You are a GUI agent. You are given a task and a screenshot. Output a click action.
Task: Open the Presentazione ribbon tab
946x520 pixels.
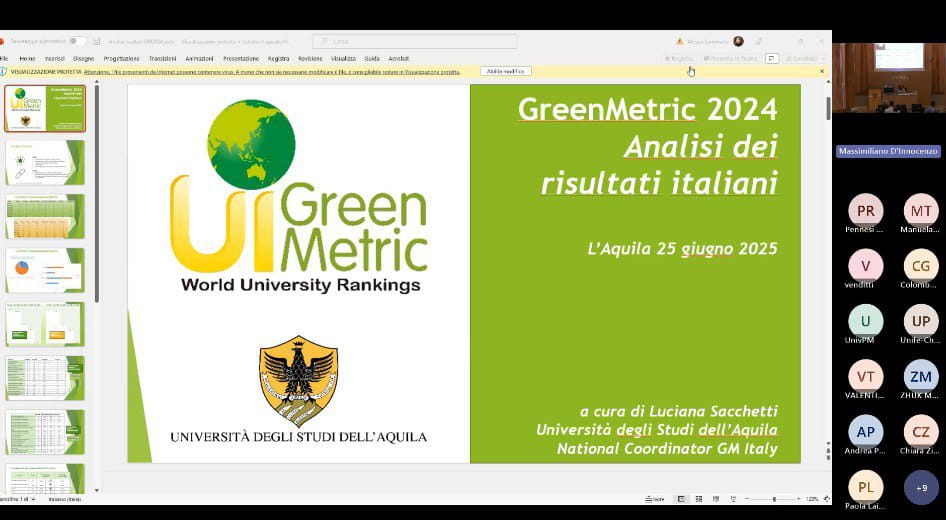pyautogui.click(x=241, y=59)
